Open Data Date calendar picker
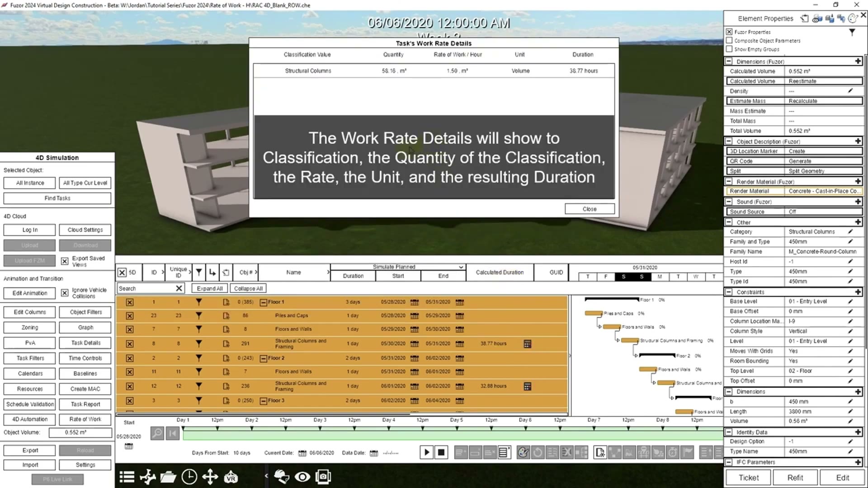 pos(373,453)
